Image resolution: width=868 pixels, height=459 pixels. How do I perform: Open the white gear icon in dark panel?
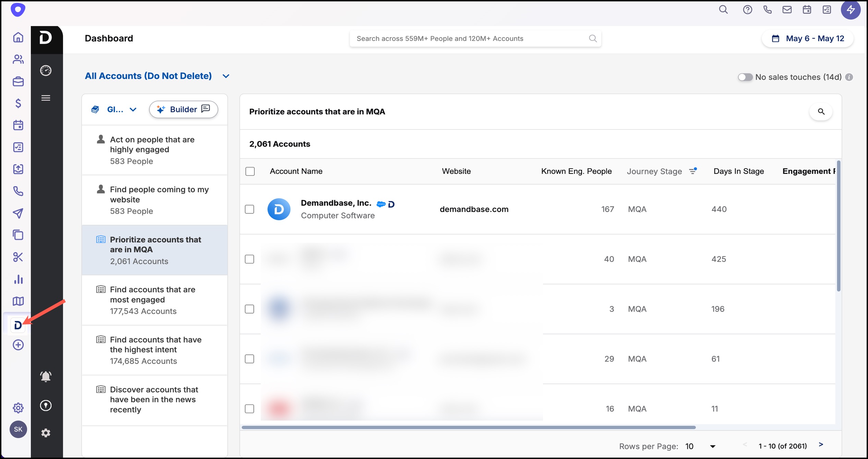tap(46, 433)
